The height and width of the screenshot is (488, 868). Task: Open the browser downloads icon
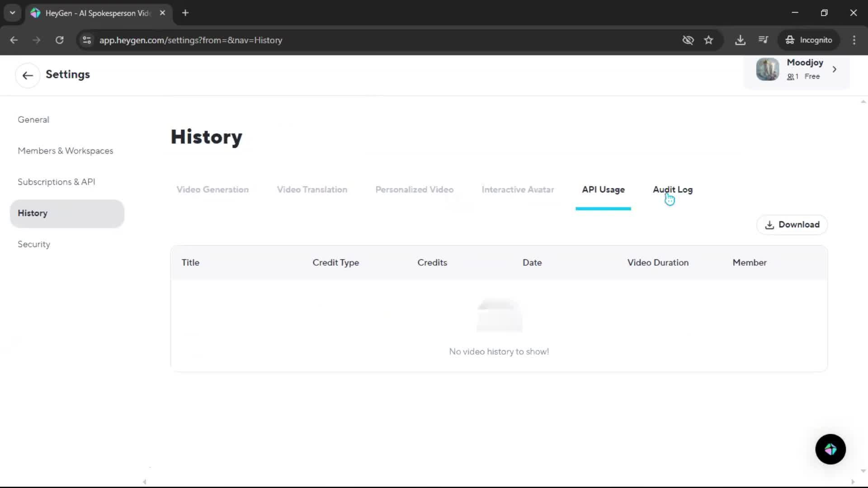(x=740, y=40)
